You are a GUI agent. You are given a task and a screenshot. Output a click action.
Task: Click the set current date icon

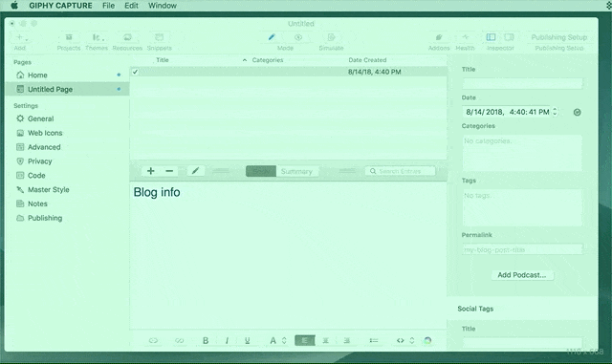coord(577,113)
